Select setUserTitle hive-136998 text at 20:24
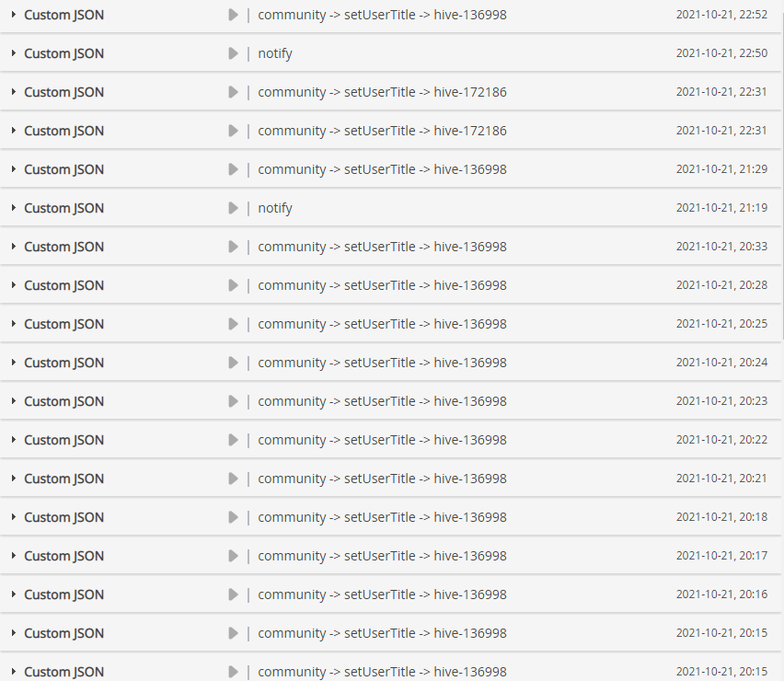 point(382,363)
